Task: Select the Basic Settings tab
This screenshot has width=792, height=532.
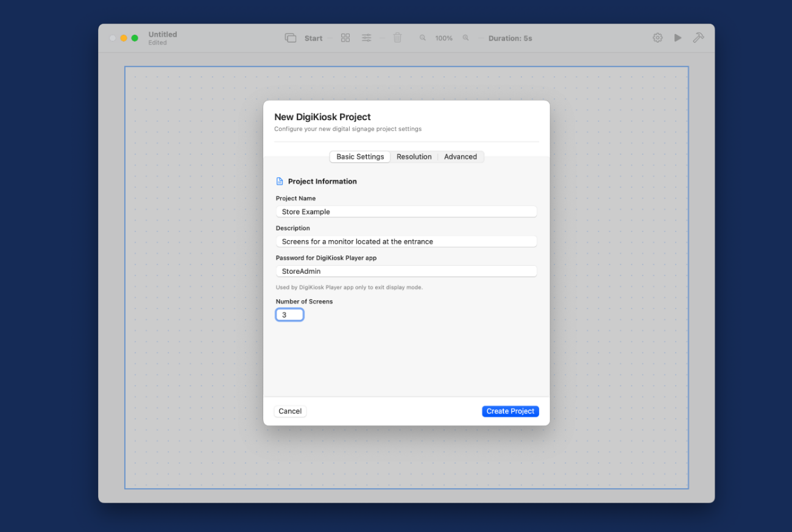Action: pos(360,157)
